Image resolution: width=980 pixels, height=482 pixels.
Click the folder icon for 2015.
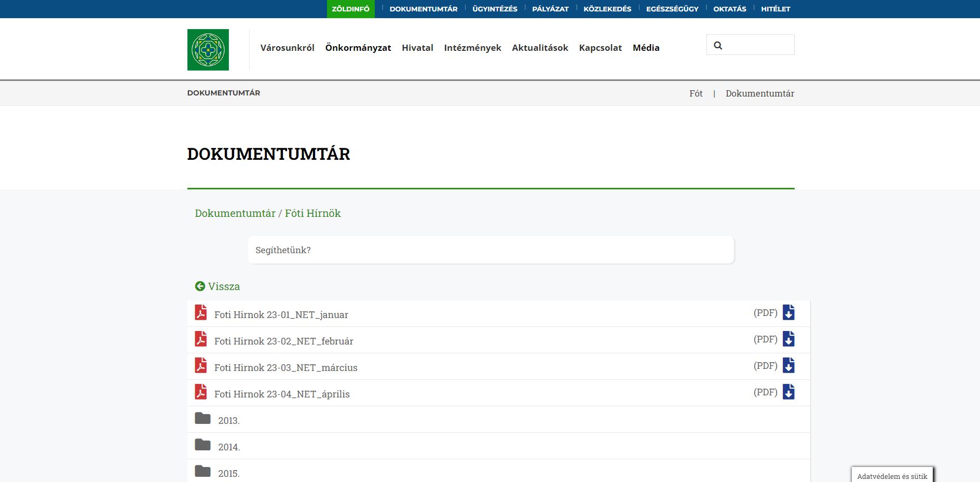click(202, 471)
